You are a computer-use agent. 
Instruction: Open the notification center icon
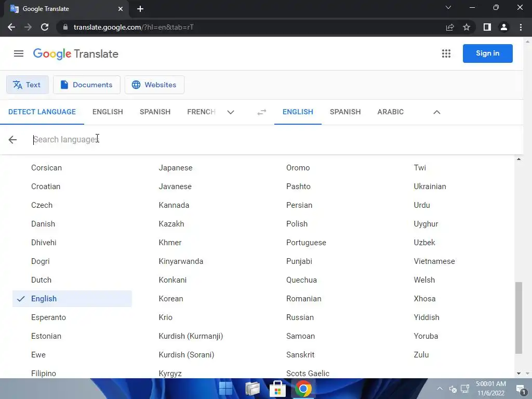pyautogui.click(x=521, y=389)
